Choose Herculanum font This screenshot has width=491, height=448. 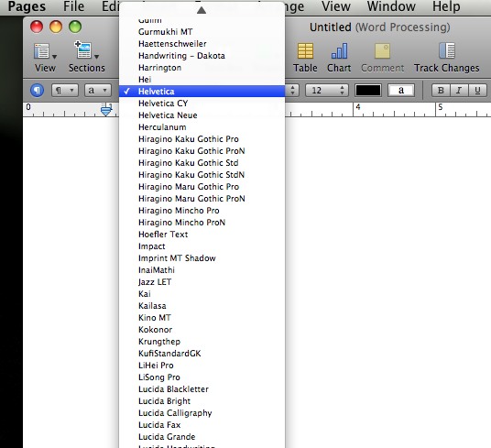point(202,127)
